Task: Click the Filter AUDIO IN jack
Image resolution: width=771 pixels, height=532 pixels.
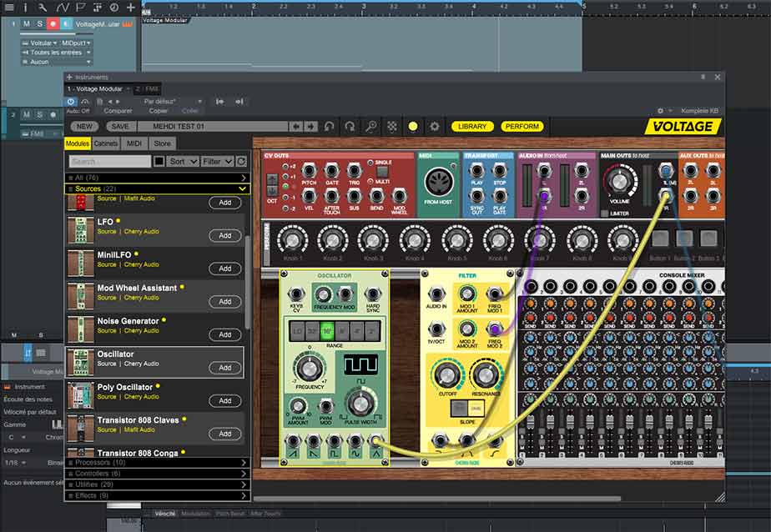Action: click(436, 294)
